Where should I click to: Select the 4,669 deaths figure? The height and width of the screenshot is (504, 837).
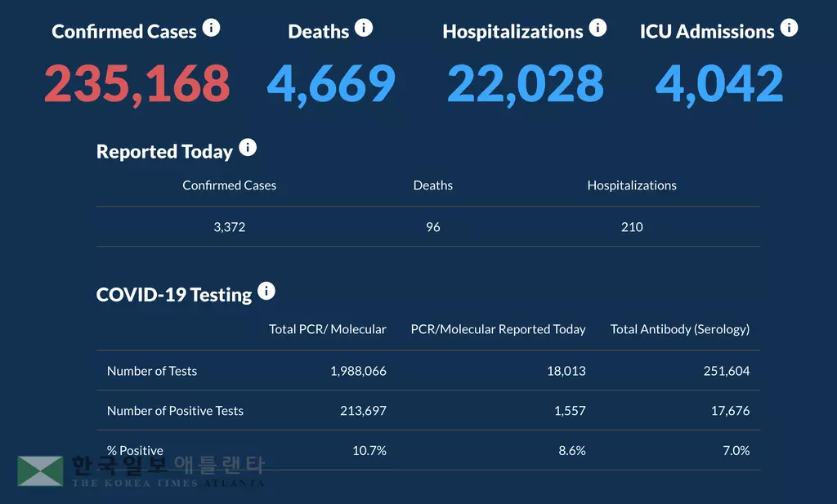(x=331, y=83)
